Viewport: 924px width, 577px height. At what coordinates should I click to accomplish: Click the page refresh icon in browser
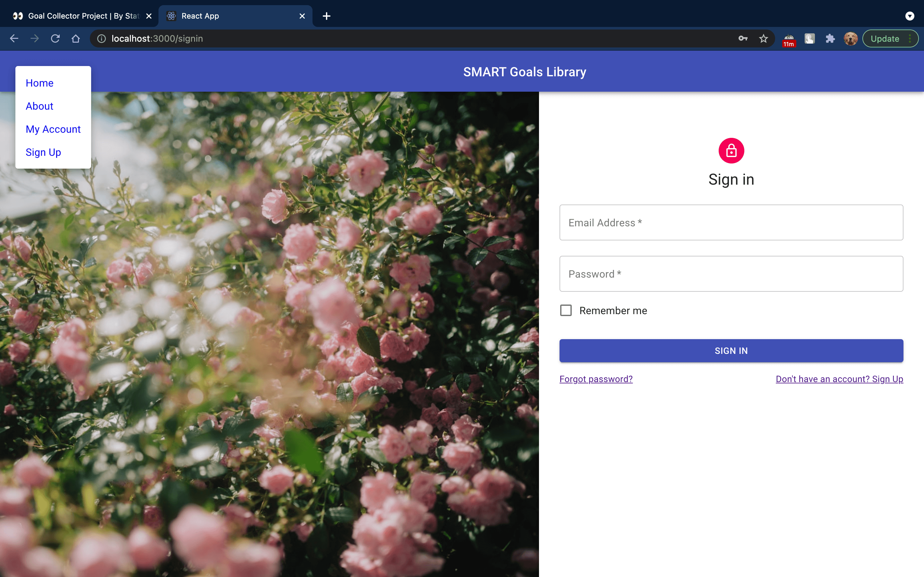[x=55, y=38]
